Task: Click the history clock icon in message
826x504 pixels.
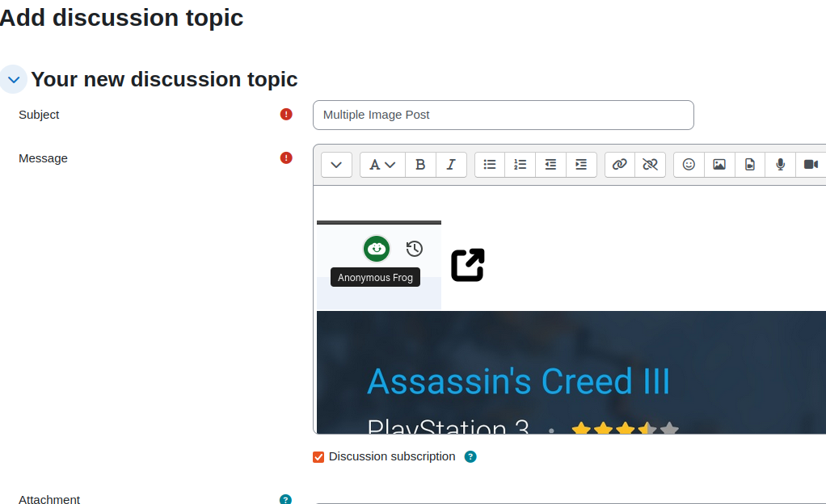Action: point(415,249)
